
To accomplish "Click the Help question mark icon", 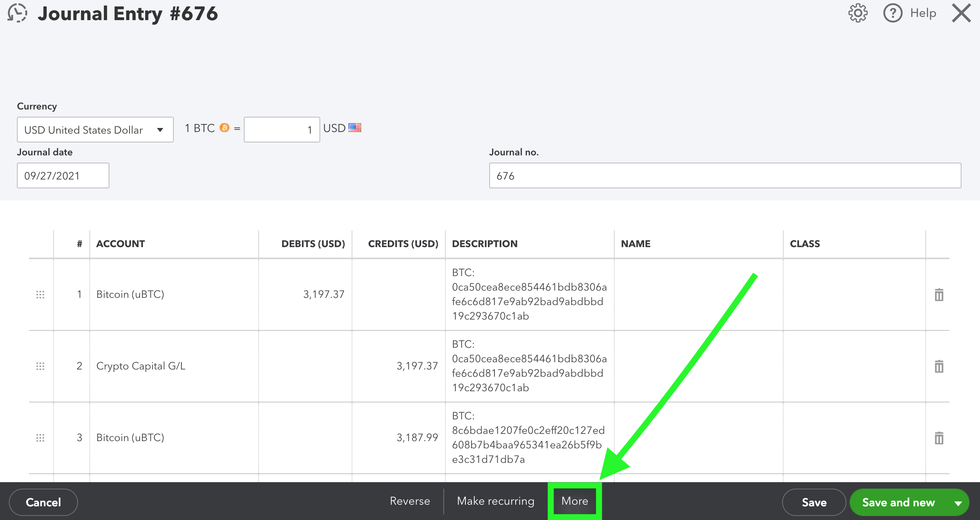I will pyautogui.click(x=893, y=13).
